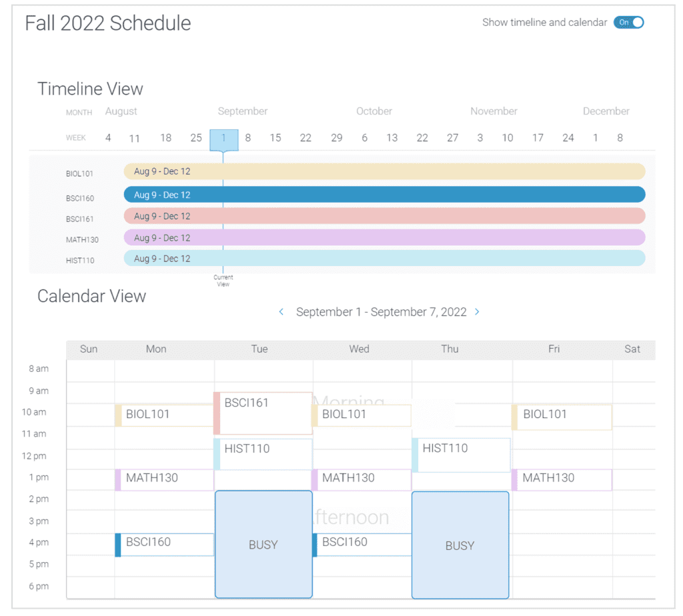Select the Tuesday BUSY block
Image resolution: width=683 pixels, height=616 pixels.
(x=263, y=544)
